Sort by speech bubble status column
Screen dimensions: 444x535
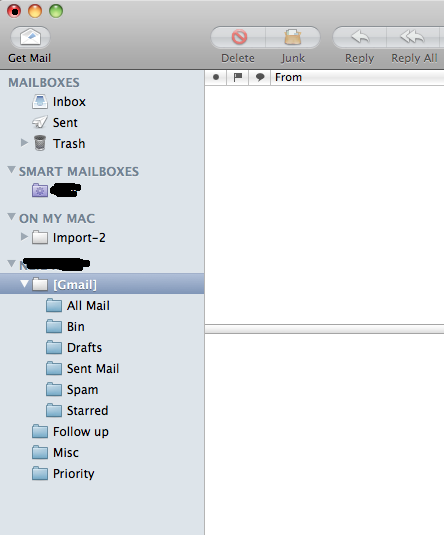260,77
